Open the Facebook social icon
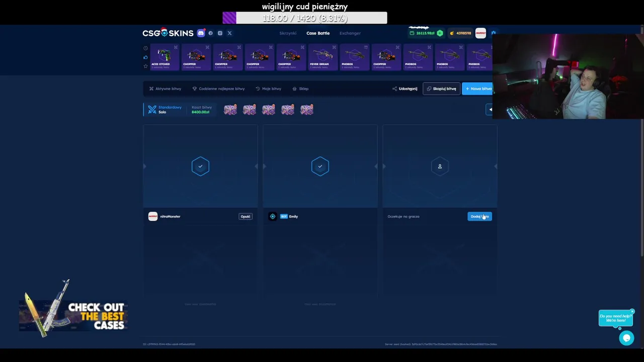Image resolution: width=644 pixels, height=362 pixels. [x=210, y=33]
